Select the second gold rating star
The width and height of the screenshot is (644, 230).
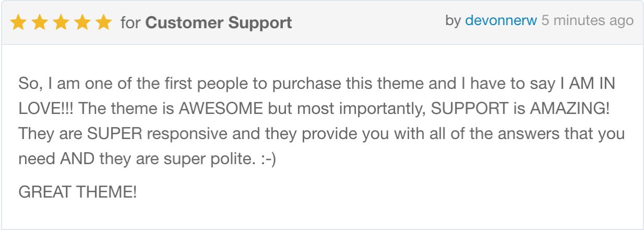(40, 22)
